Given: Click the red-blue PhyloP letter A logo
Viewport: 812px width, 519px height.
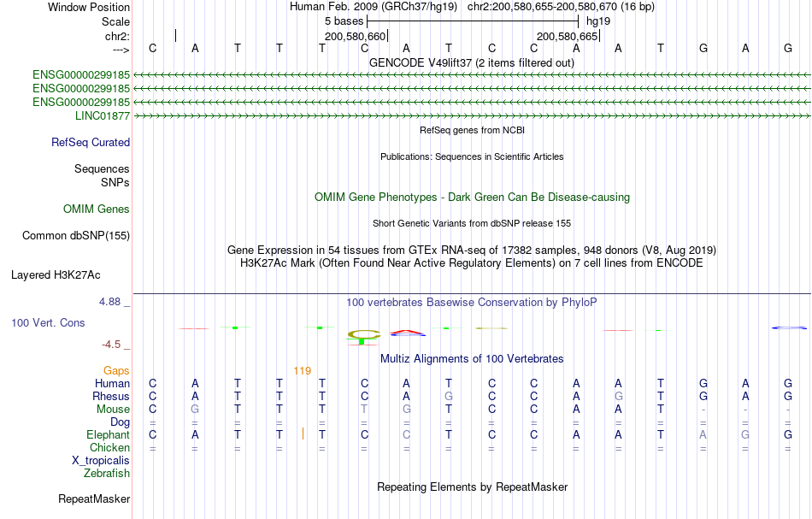Looking at the screenshot, I should [x=408, y=333].
